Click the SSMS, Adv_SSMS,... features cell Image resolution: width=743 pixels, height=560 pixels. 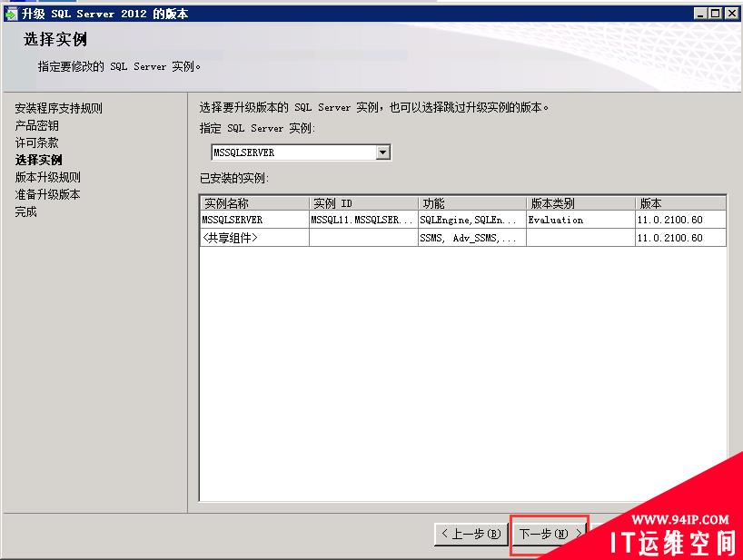[x=472, y=238]
